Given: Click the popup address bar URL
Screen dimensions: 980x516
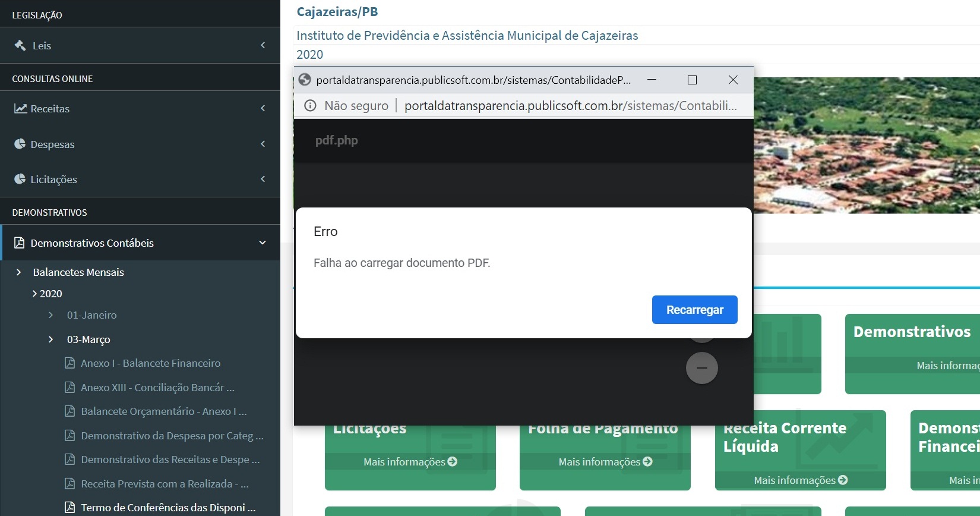Looking at the screenshot, I should coord(570,106).
